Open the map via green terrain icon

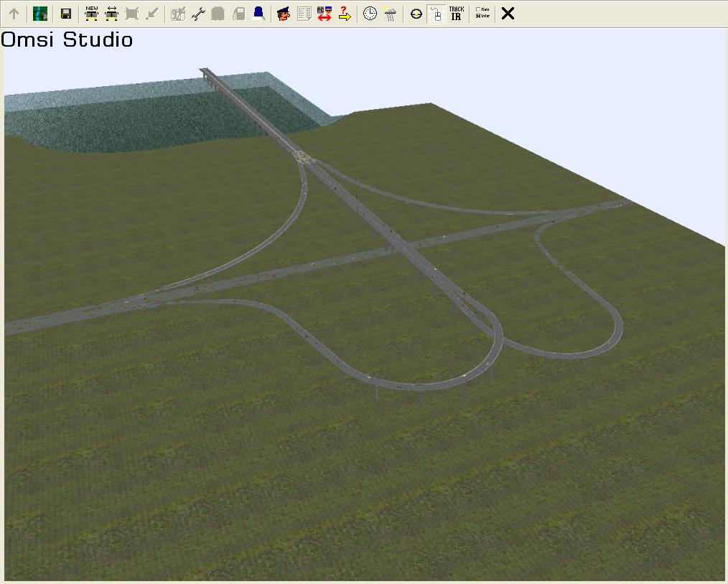coord(40,14)
